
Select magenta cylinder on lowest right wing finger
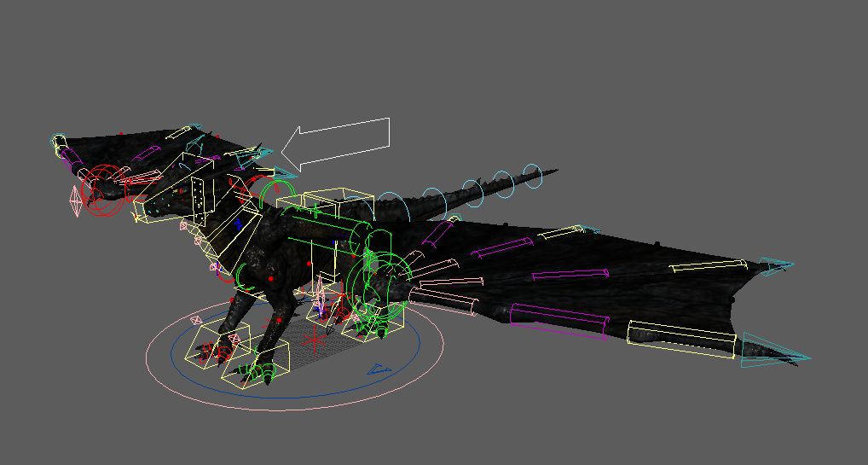pos(559,321)
